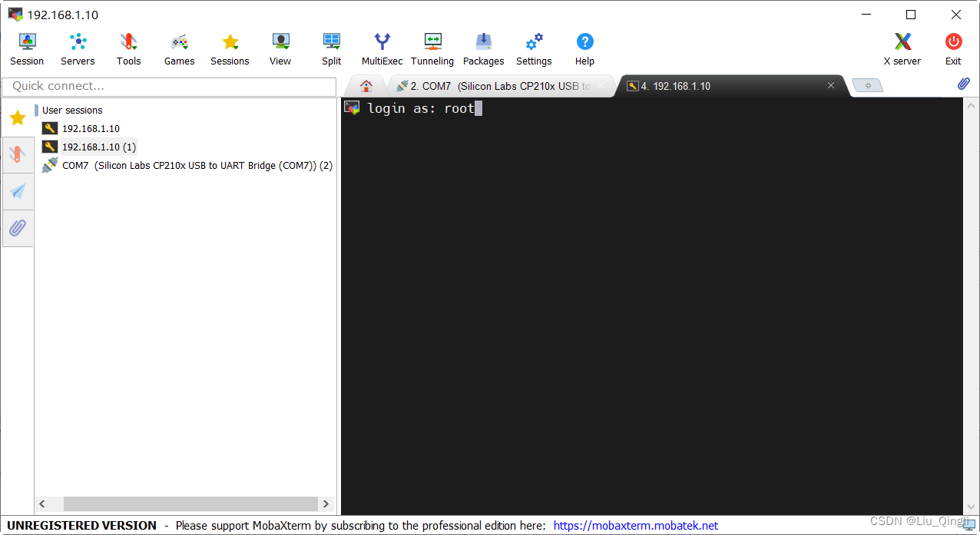Click the right arrow of sessions scrollbar
Screen dimensions: 980x535
click(x=326, y=504)
